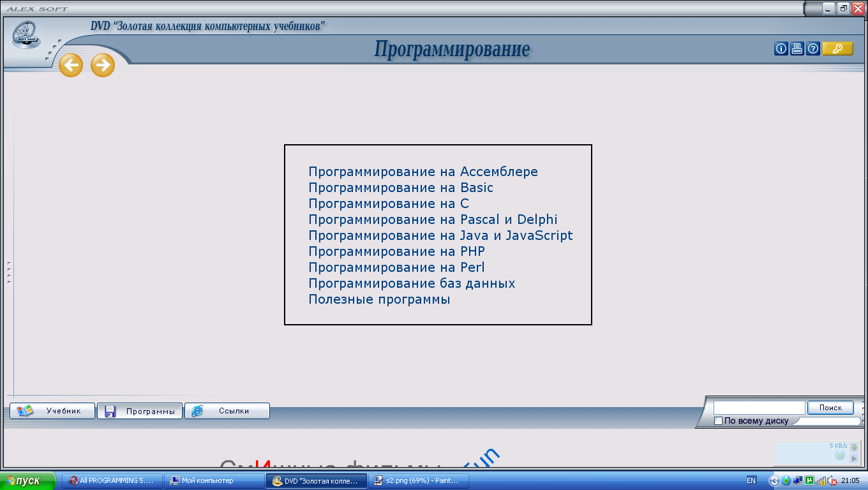Viewport: 868px width, 490px height.
Task: Open 'Программирование на Ассемблере' link
Action: click(x=423, y=172)
